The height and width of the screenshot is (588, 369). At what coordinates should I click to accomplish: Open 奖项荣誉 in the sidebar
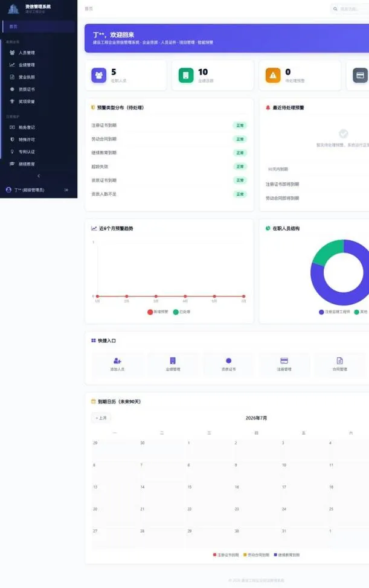(37, 101)
